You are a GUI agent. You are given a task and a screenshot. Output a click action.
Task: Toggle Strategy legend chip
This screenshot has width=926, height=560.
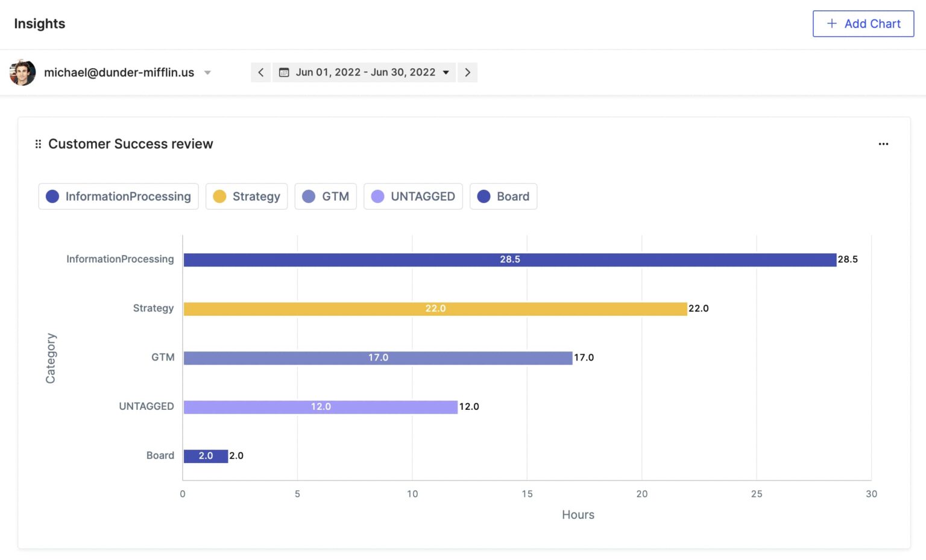click(247, 197)
